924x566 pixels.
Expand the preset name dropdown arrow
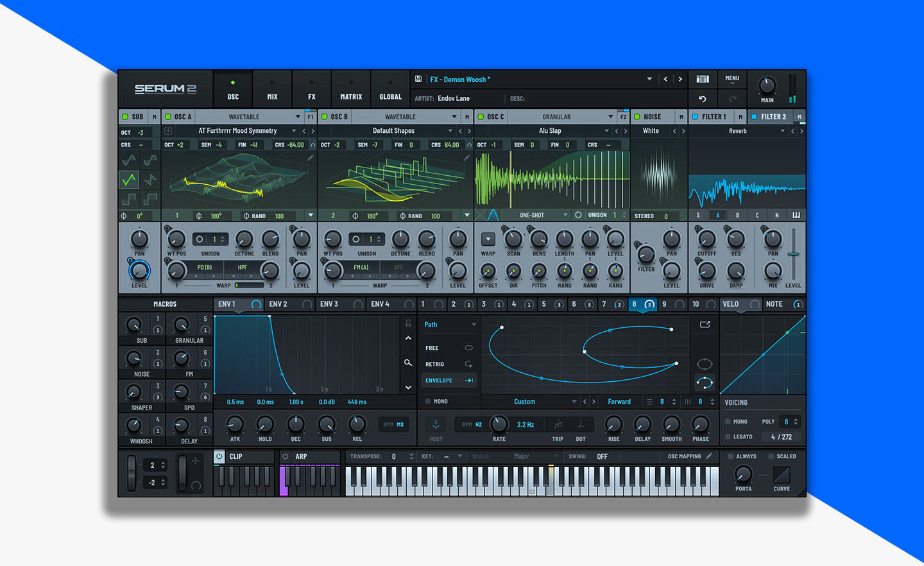649,79
